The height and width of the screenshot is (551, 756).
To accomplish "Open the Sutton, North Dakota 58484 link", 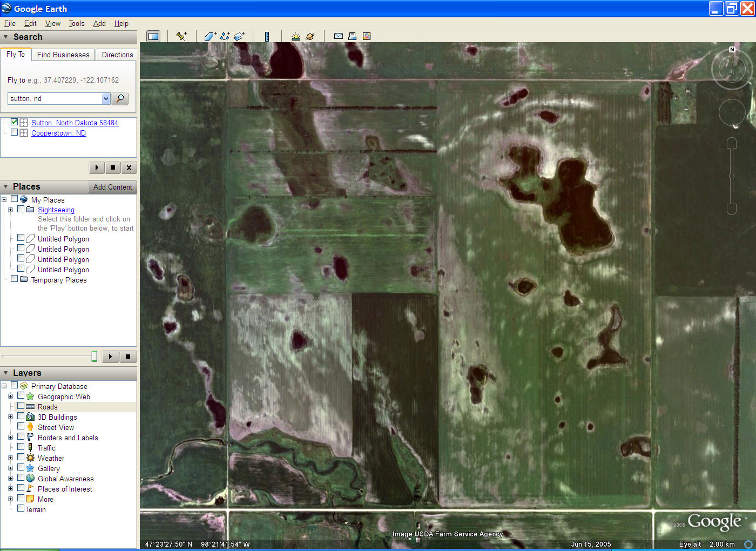I will [x=75, y=123].
